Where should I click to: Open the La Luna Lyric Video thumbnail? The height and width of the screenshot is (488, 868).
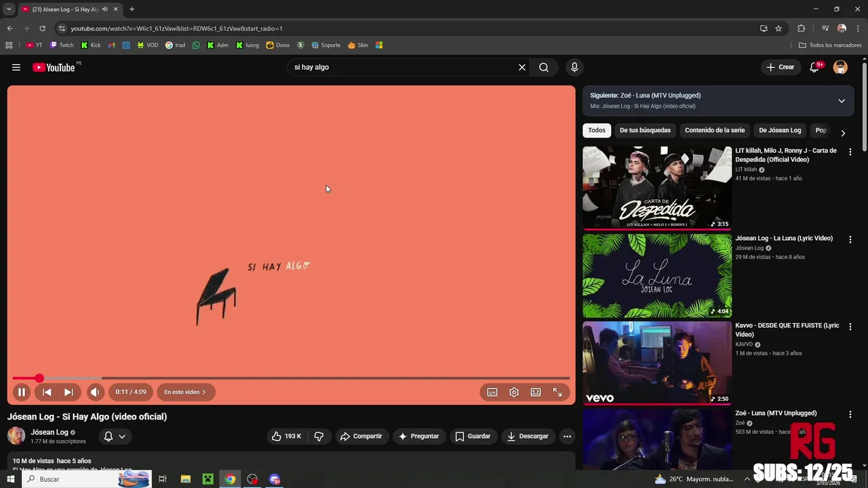point(657,276)
